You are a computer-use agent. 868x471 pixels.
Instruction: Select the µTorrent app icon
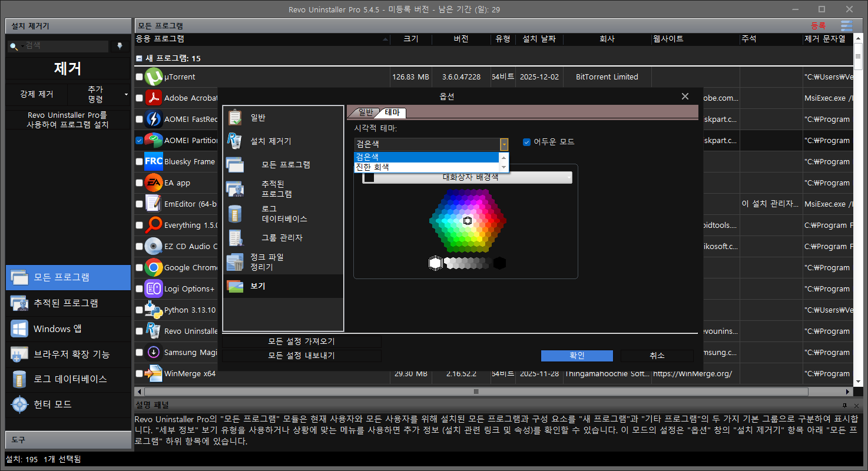point(154,77)
